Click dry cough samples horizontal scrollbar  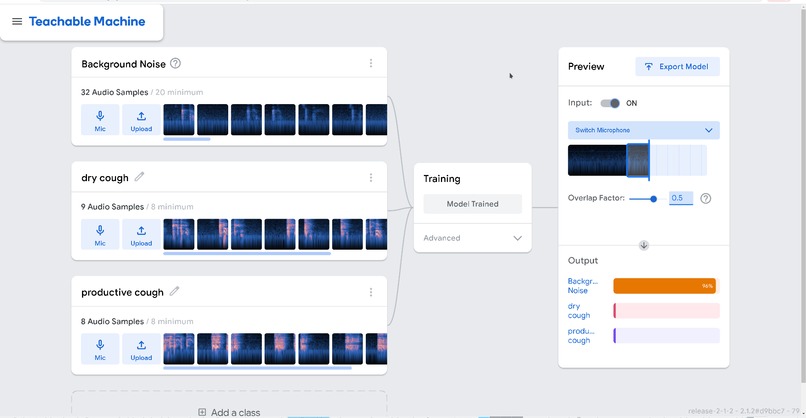(x=247, y=253)
